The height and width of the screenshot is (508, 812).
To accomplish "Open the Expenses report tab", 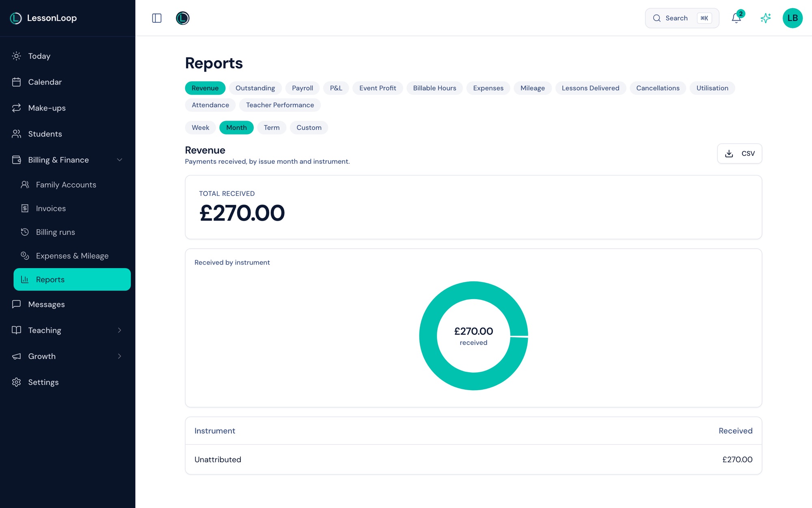I will [x=488, y=88].
